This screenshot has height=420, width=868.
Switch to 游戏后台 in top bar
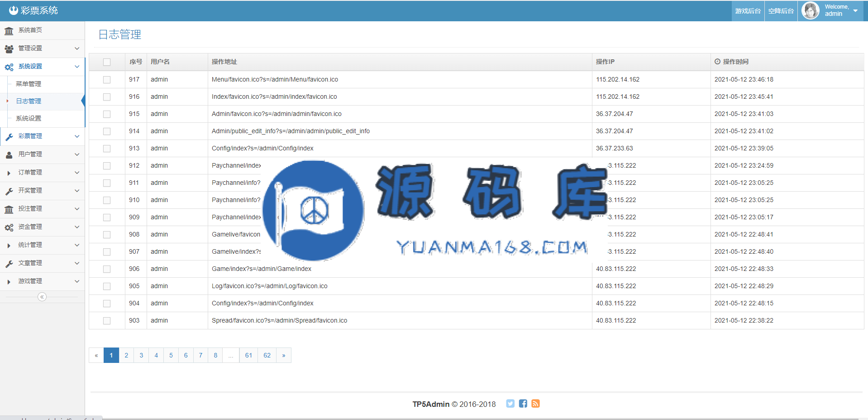point(748,11)
